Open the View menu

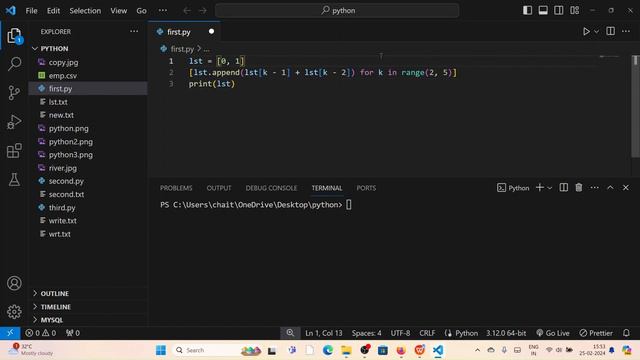click(x=118, y=11)
